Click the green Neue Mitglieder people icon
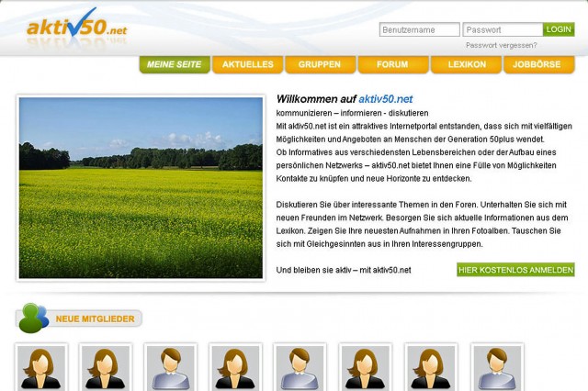 click(33, 318)
